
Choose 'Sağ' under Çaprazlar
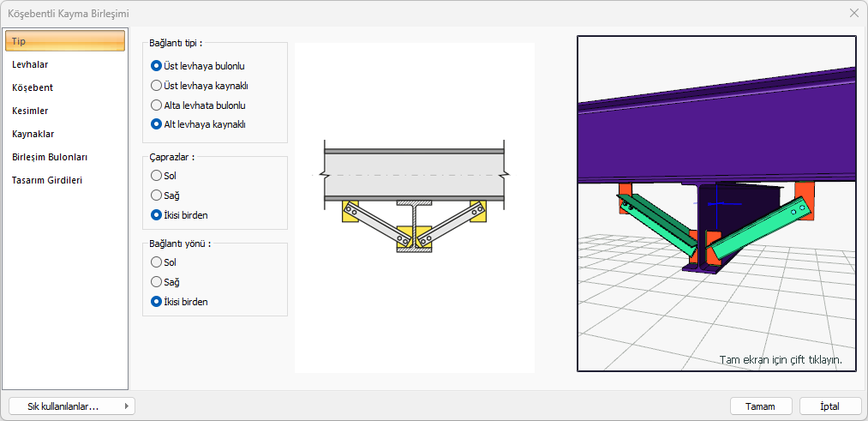pos(156,195)
